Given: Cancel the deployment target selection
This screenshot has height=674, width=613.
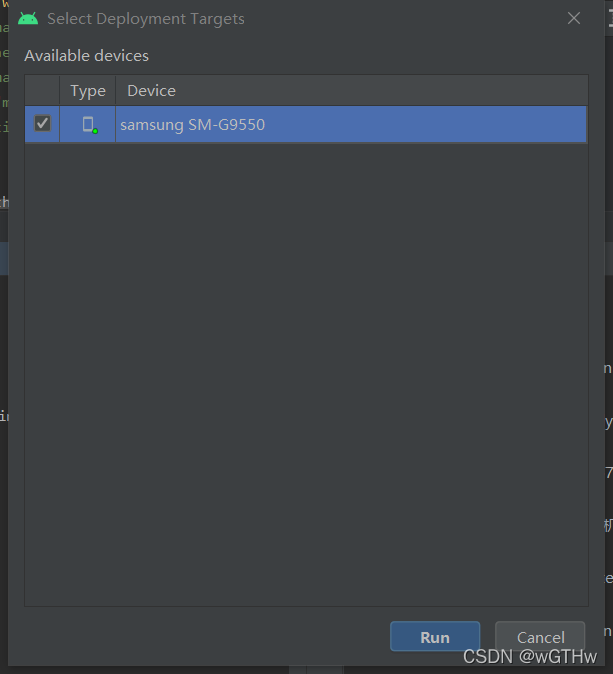Looking at the screenshot, I should point(540,637).
